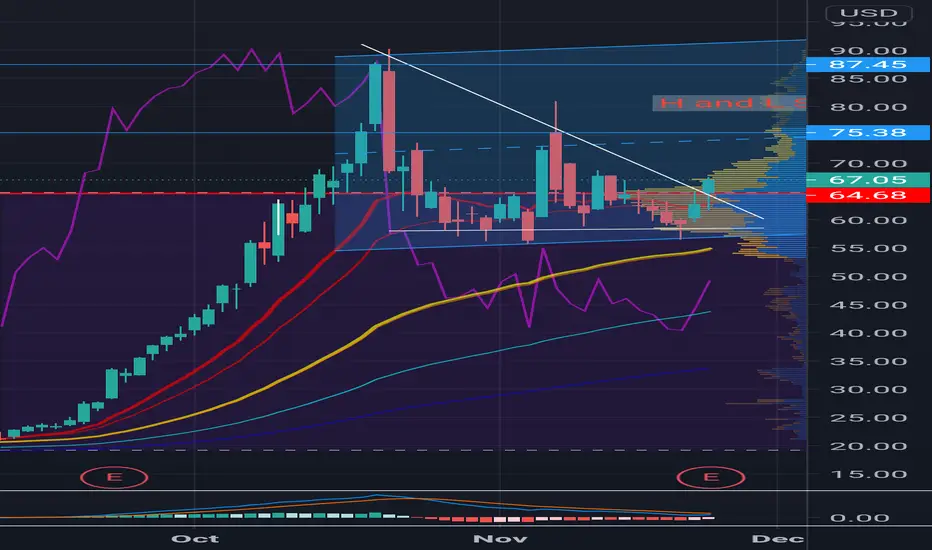Click the 45.00 price axis label
The image size is (932, 550).
pyautogui.click(x=868, y=305)
